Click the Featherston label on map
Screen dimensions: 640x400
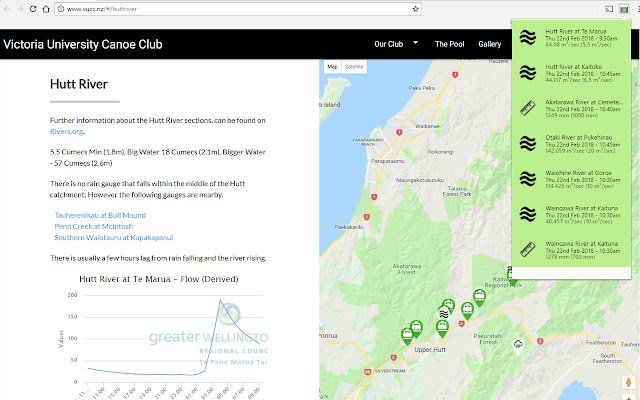[x=601, y=342]
